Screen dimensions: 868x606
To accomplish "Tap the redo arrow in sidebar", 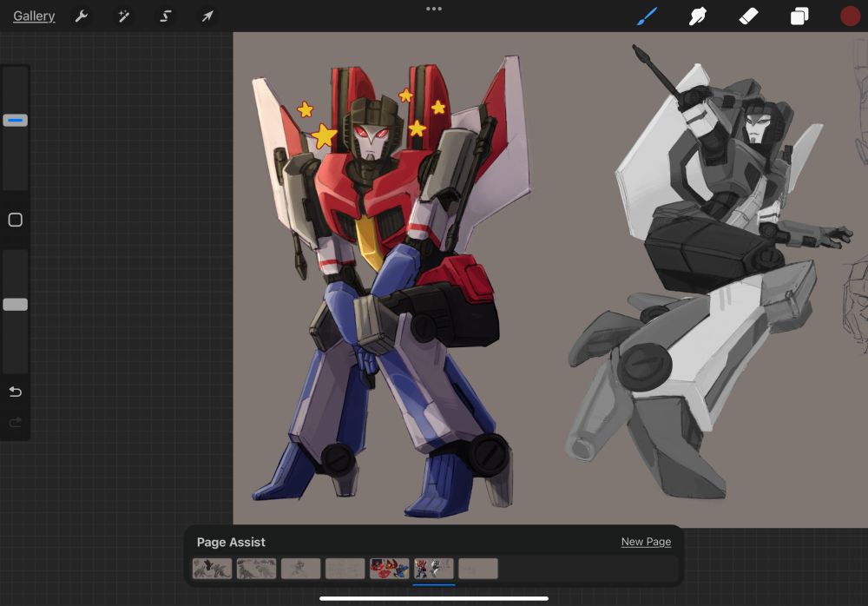I will [x=15, y=423].
